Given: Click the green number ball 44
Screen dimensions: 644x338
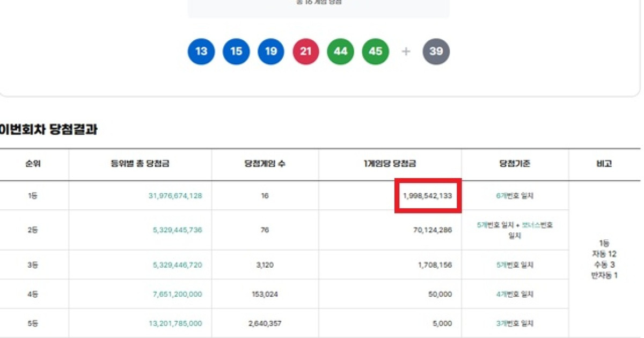Looking at the screenshot, I should click(x=340, y=52).
